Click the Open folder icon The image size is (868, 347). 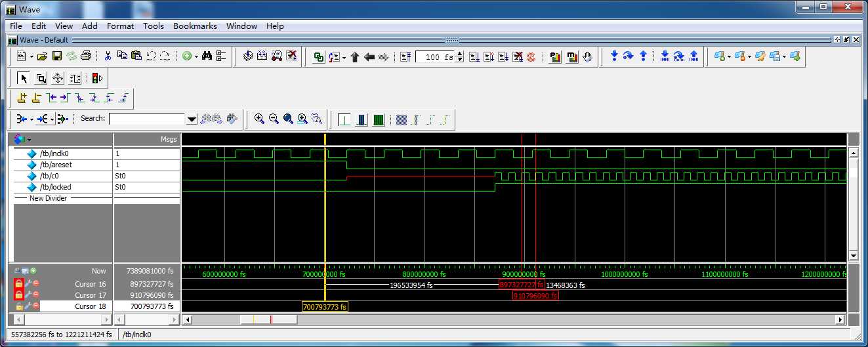[x=42, y=56]
